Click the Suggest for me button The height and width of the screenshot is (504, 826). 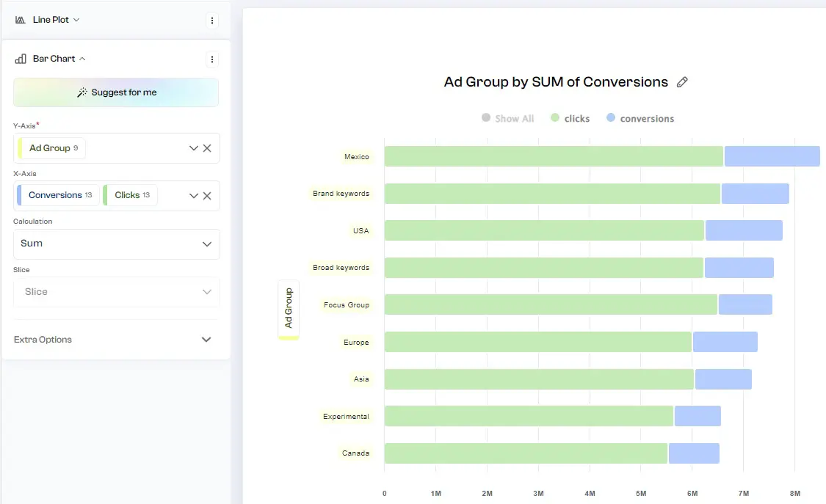(x=115, y=92)
